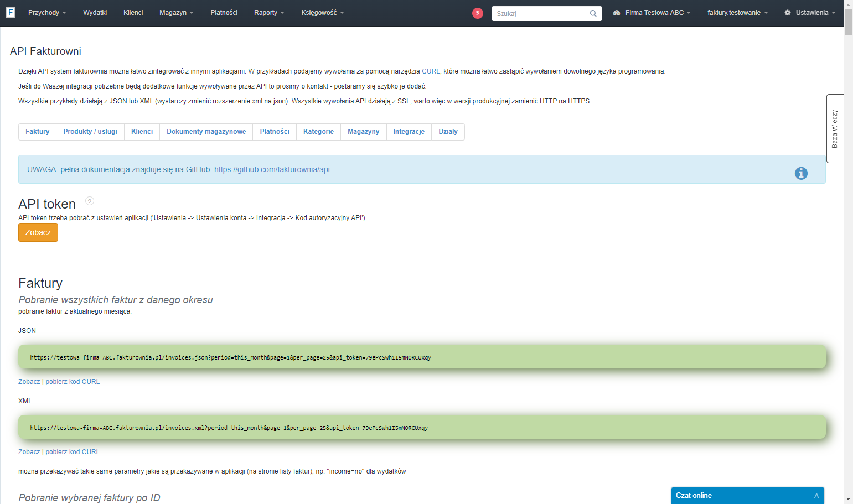Open the GitHub fakturownia/api link
Viewport: 853px width, 504px height.
click(x=272, y=169)
